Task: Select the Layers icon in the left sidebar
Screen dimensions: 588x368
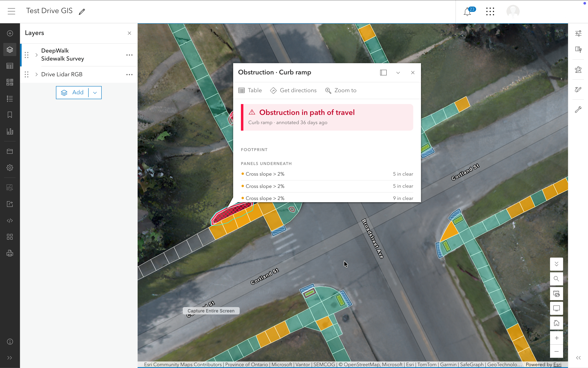Action: [x=10, y=50]
